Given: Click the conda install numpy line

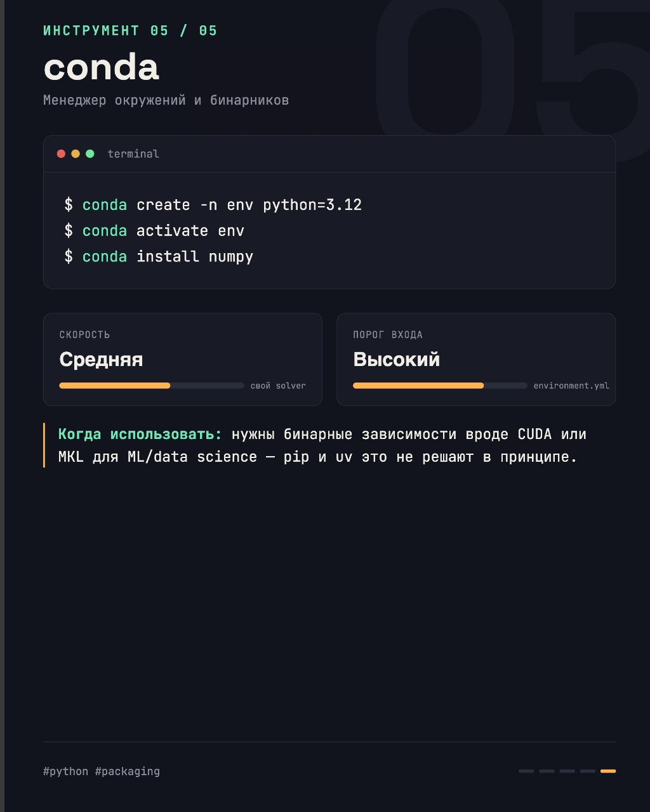Looking at the screenshot, I should [159, 256].
